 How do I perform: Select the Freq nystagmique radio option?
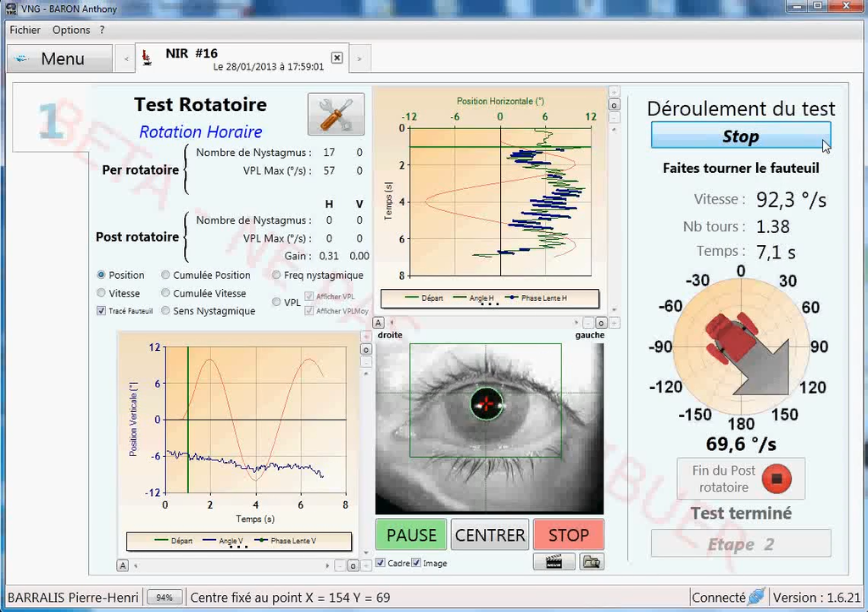(x=276, y=275)
